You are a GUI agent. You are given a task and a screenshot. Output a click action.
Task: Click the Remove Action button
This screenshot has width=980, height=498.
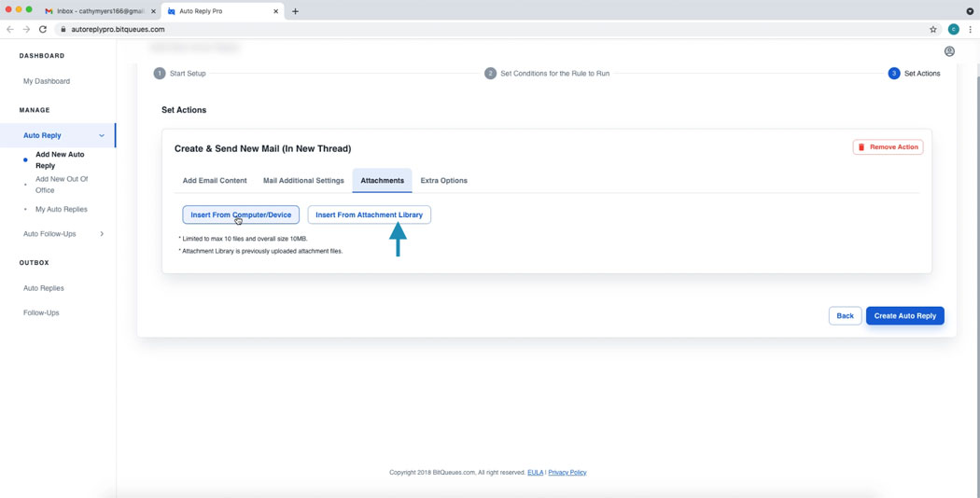point(889,146)
